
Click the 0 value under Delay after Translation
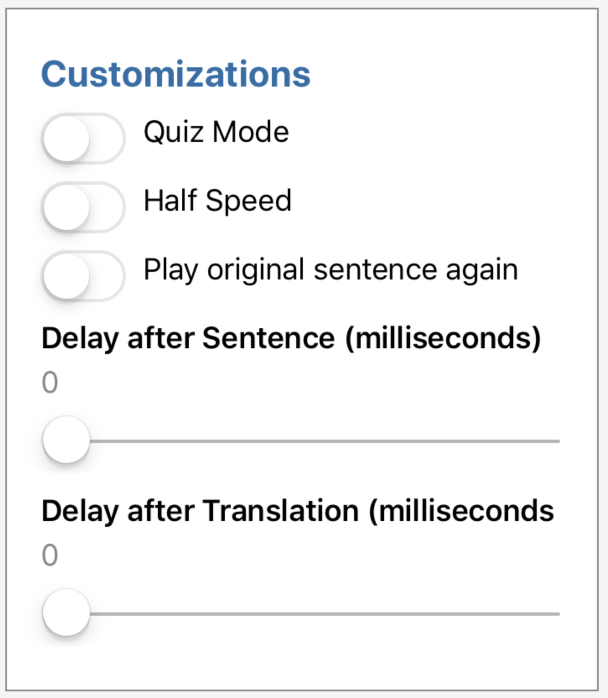49,556
